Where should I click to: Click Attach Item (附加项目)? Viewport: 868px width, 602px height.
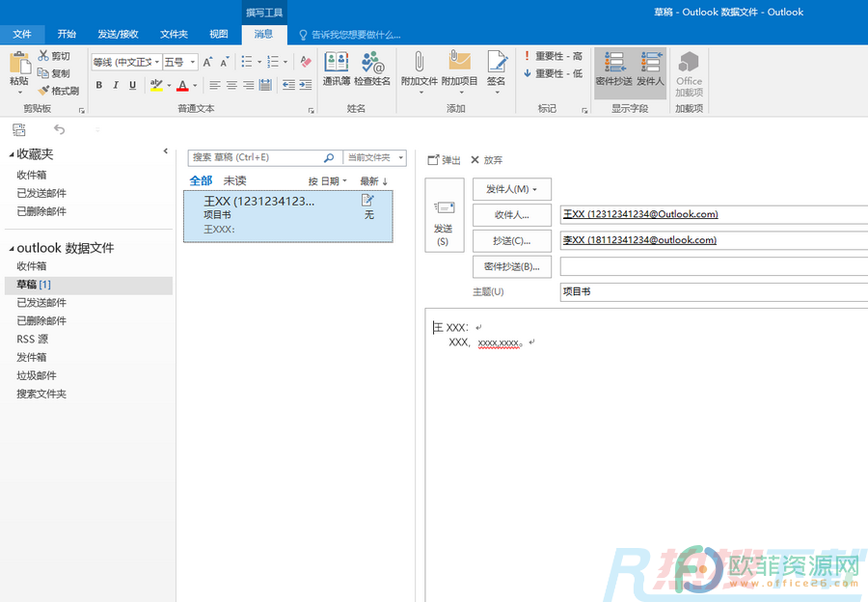459,72
